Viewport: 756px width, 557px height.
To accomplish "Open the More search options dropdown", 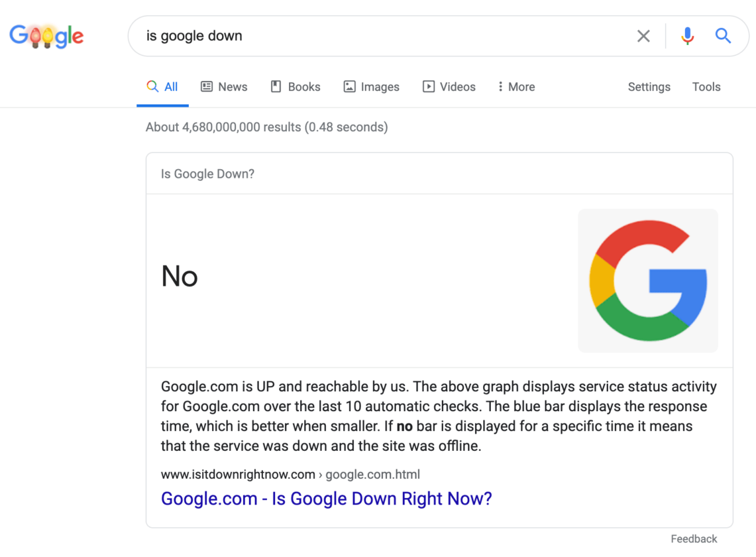I will pyautogui.click(x=516, y=86).
